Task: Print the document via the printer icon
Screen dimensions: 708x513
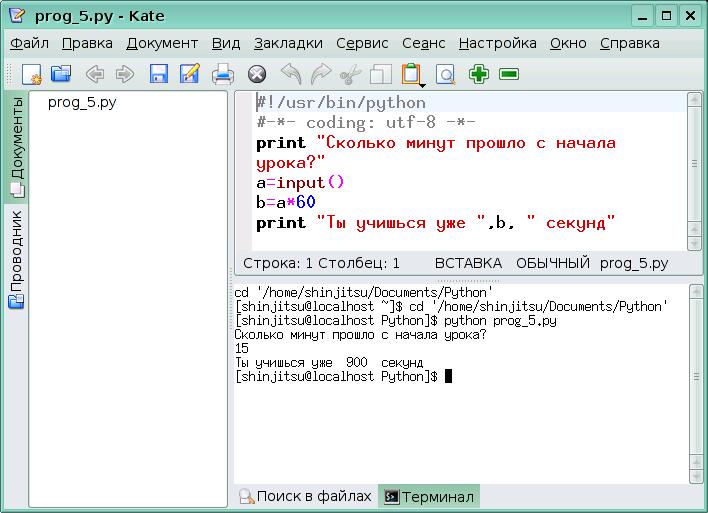Action: tap(223, 74)
